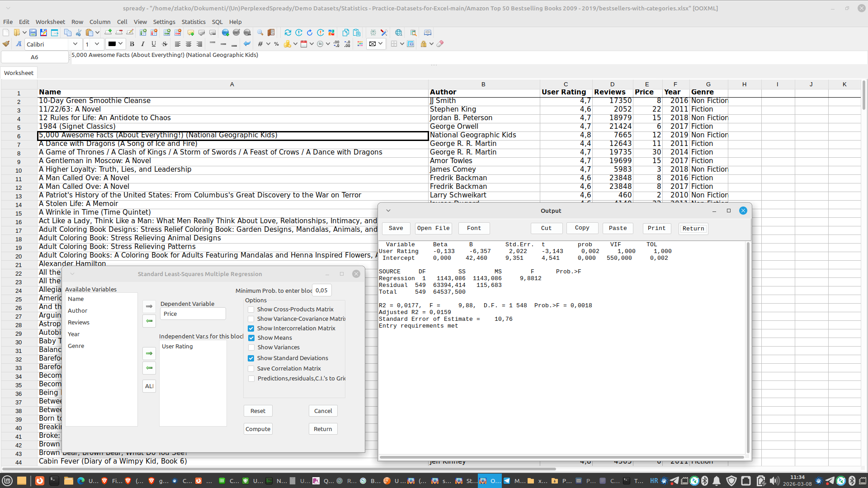This screenshot has height=488, width=868.
Task: Click the wrap text arrow icon
Action: (247, 44)
